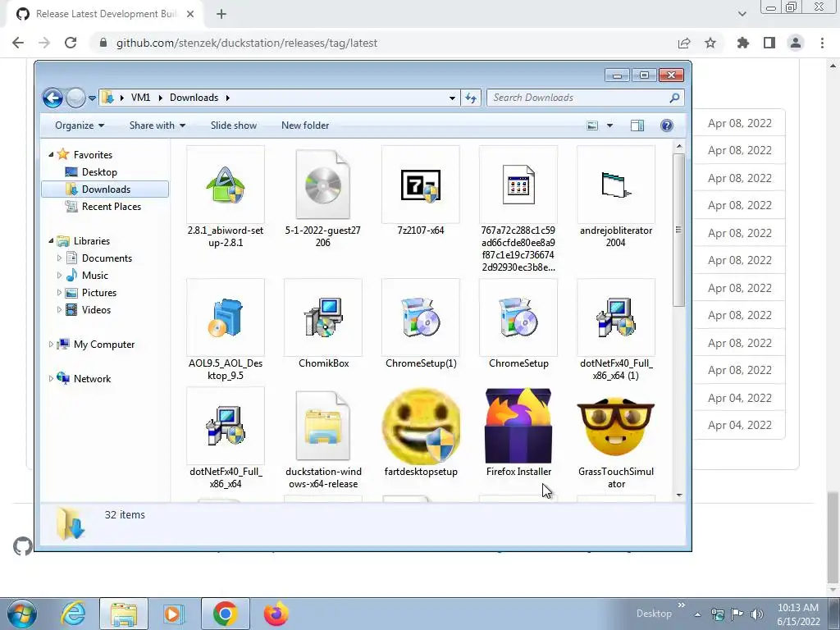Select the GrassTouchSimulator nerd emoji icon
This screenshot has width=840, height=630.
tap(615, 426)
